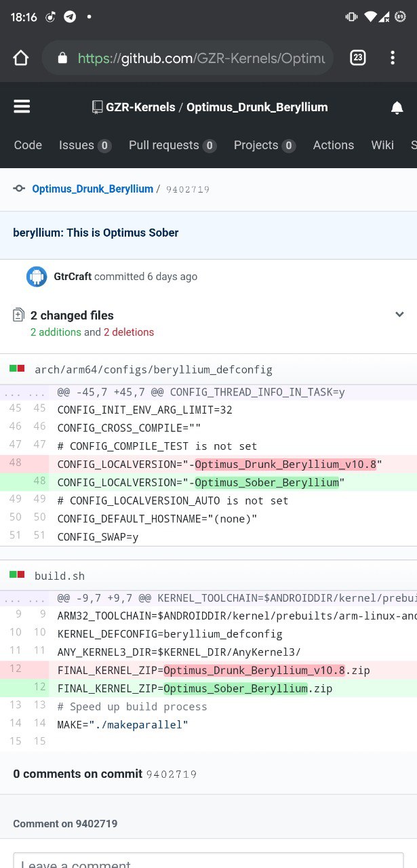Open the Wiki tab
Image resolution: width=417 pixels, height=868 pixels.
[x=382, y=145]
